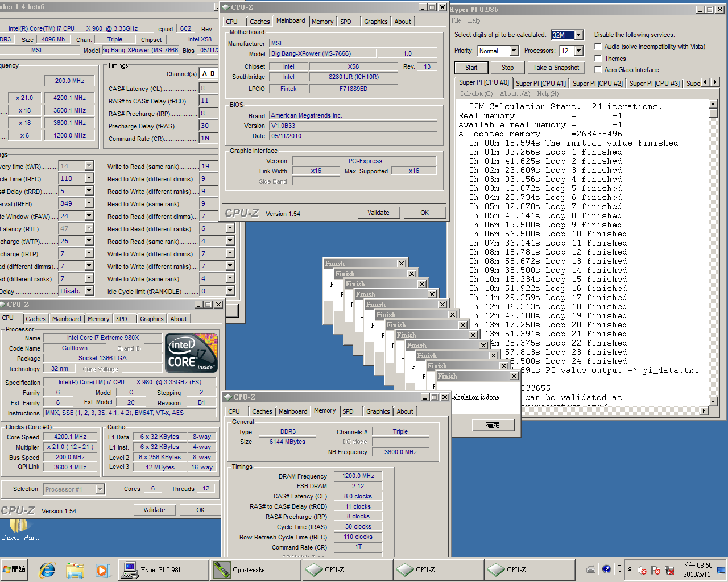Click Stop button in Hyper PI
Screen dimensions: 728x582
[x=507, y=68]
